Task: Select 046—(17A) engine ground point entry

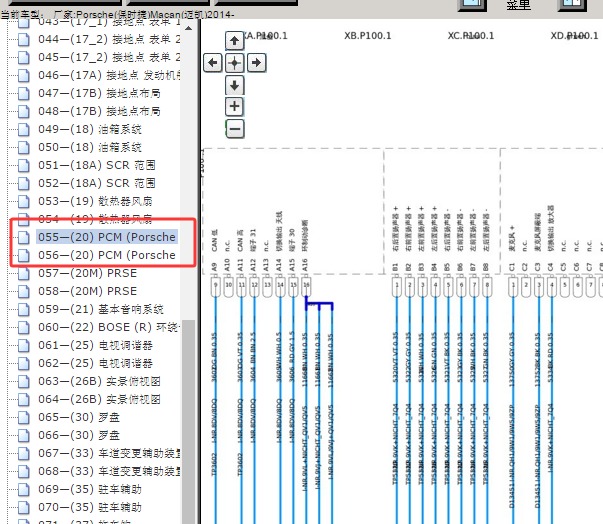Action: [109, 75]
